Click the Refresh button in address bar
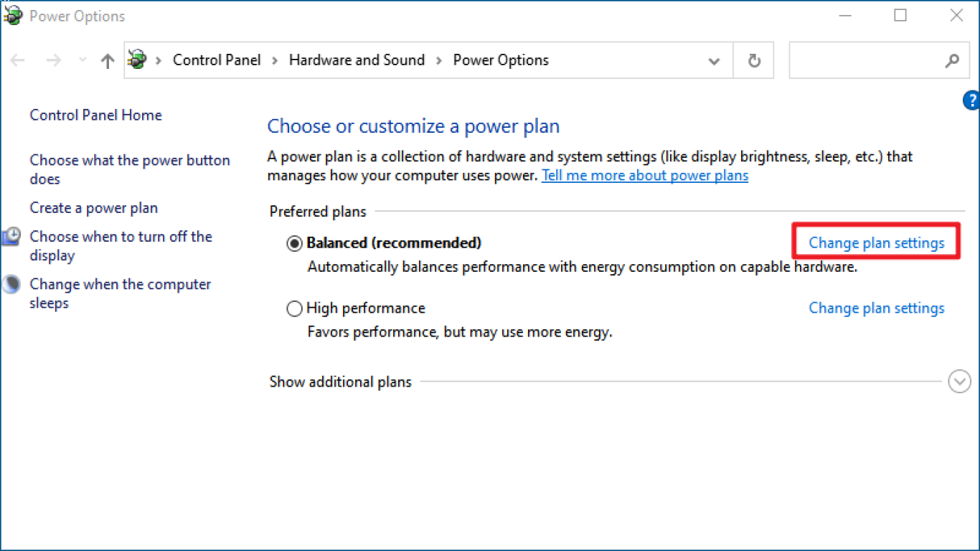This screenshot has width=980, height=551. pyautogui.click(x=753, y=61)
